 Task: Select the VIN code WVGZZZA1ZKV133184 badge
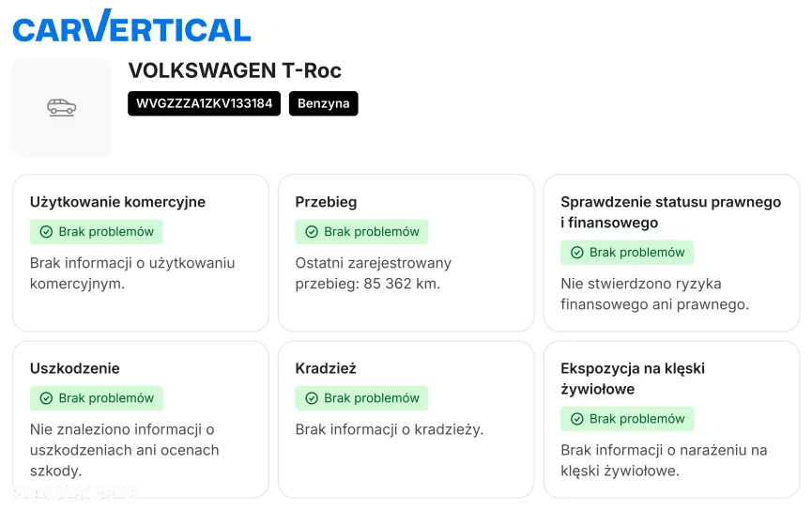pyautogui.click(x=204, y=103)
